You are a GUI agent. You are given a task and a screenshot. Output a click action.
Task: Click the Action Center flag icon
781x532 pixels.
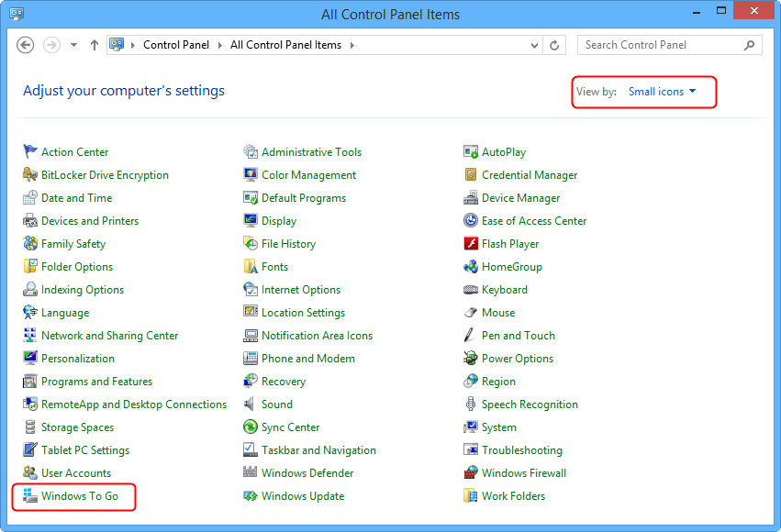30,152
